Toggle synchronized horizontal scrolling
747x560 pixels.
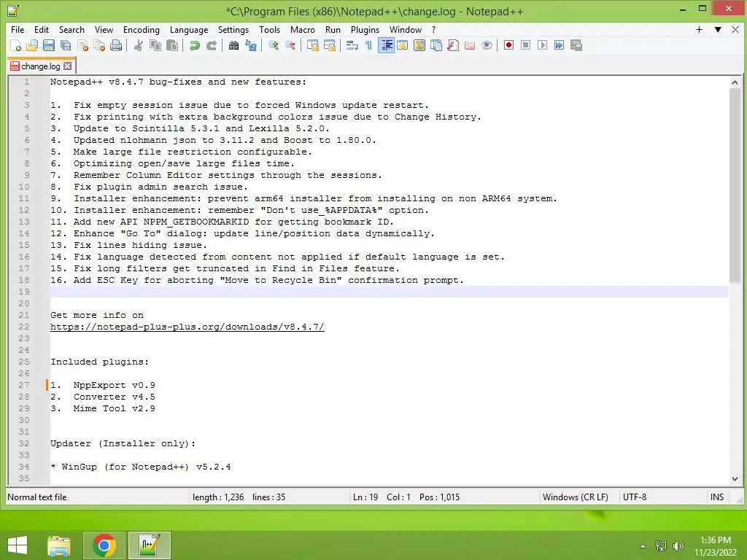tap(329, 45)
